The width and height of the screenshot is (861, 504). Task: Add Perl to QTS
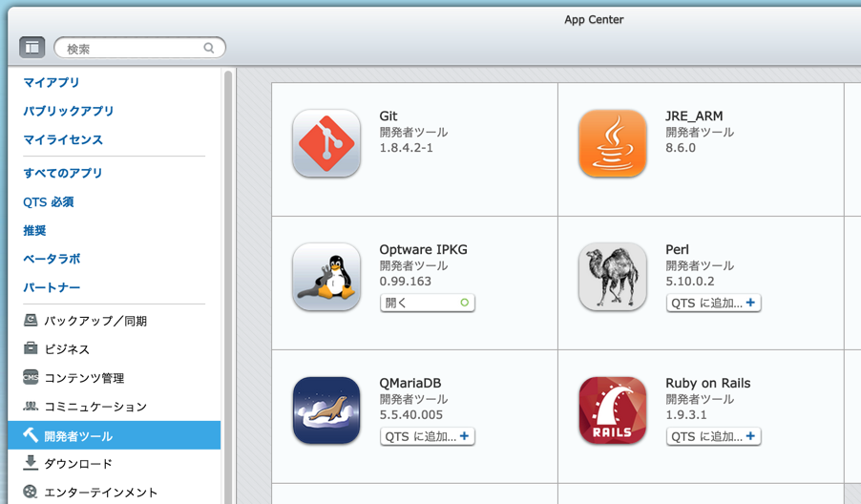tap(713, 303)
